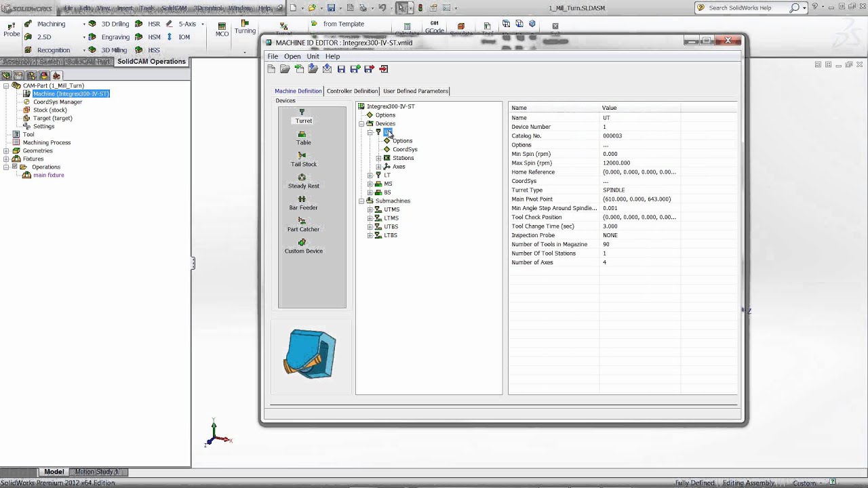Viewport: 868px width, 488px height.
Task: Open the Machining dropdown arrow
Action: (x=85, y=24)
